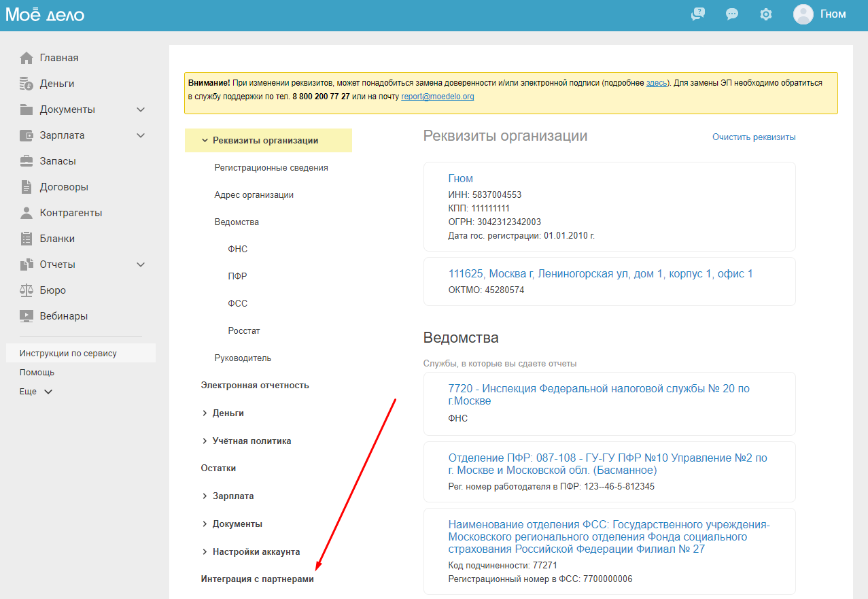This screenshot has height=599, width=868.
Task: Click the report@moedelo.org email link
Action: point(438,97)
